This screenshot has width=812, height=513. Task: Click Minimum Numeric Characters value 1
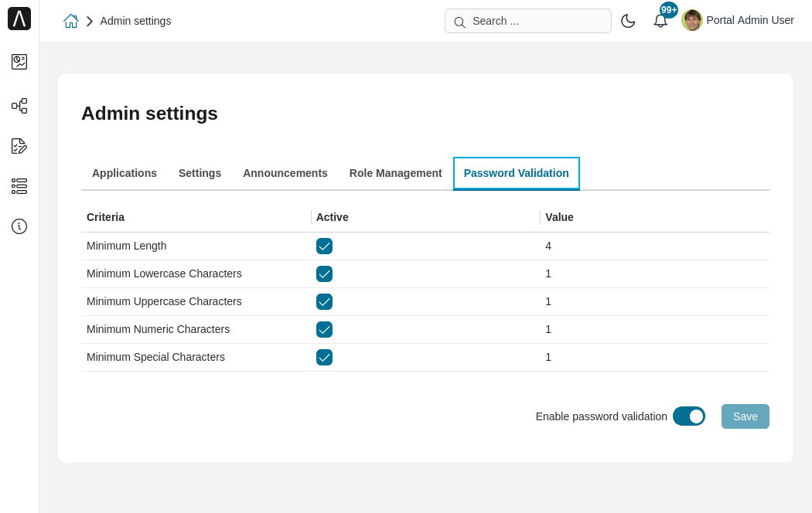click(548, 329)
